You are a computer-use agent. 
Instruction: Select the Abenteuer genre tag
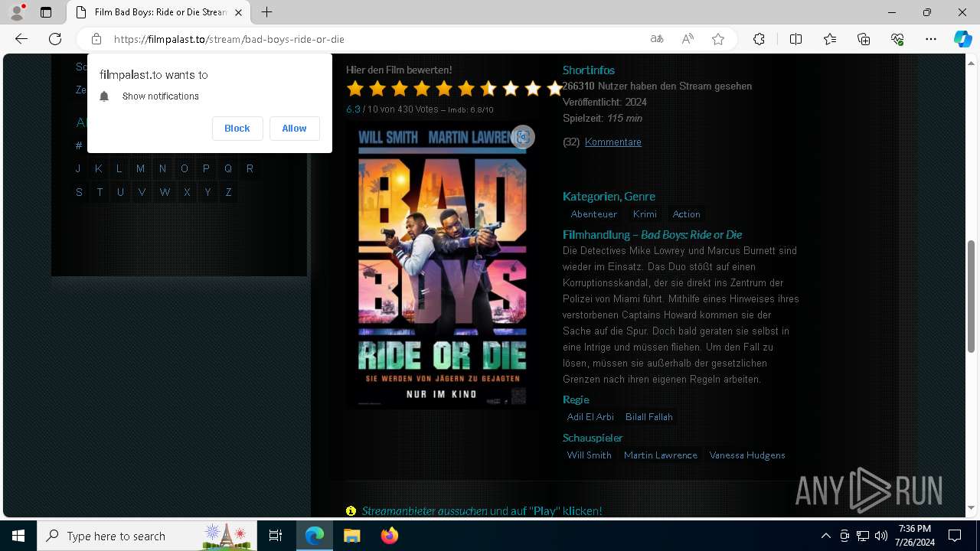click(x=593, y=214)
